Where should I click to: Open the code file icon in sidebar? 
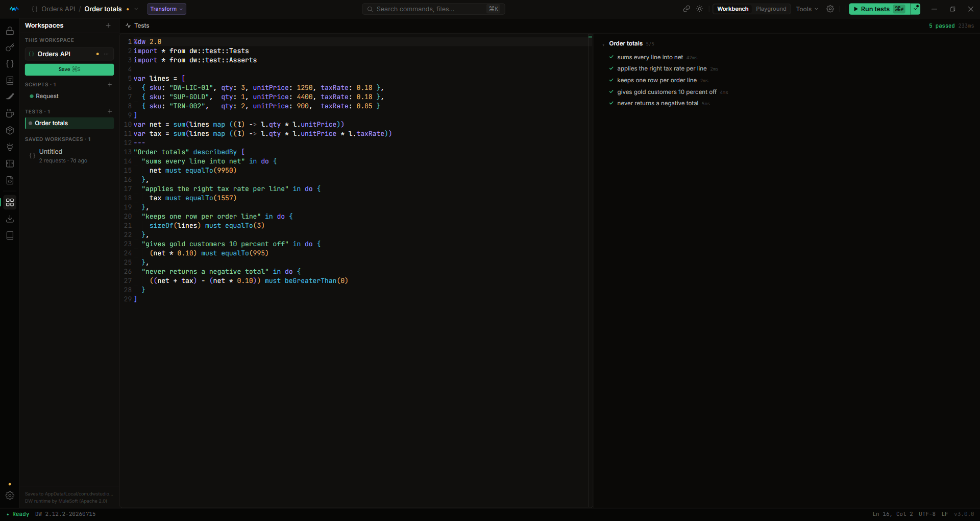(10, 180)
